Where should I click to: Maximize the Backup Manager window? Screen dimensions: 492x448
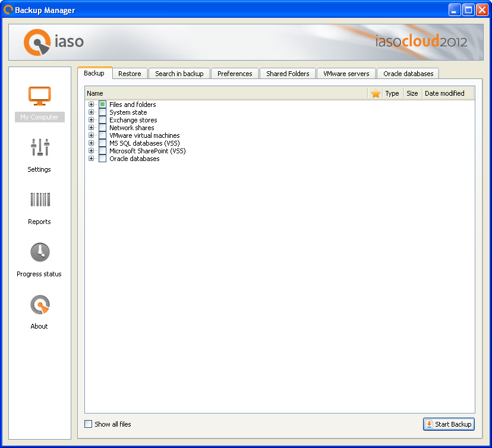coord(468,10)
